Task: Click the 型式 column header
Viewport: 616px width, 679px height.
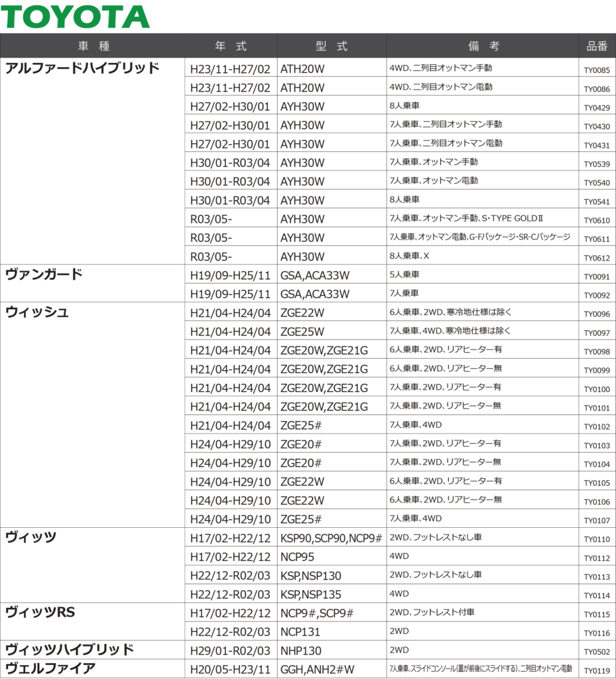Action: [x=332, y=46]
